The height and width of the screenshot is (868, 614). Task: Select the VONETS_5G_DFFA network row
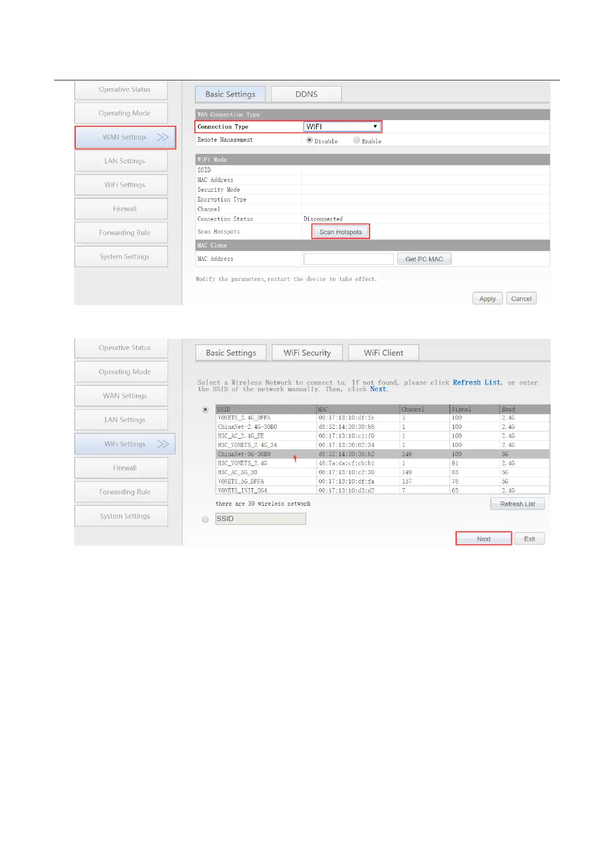383,481
